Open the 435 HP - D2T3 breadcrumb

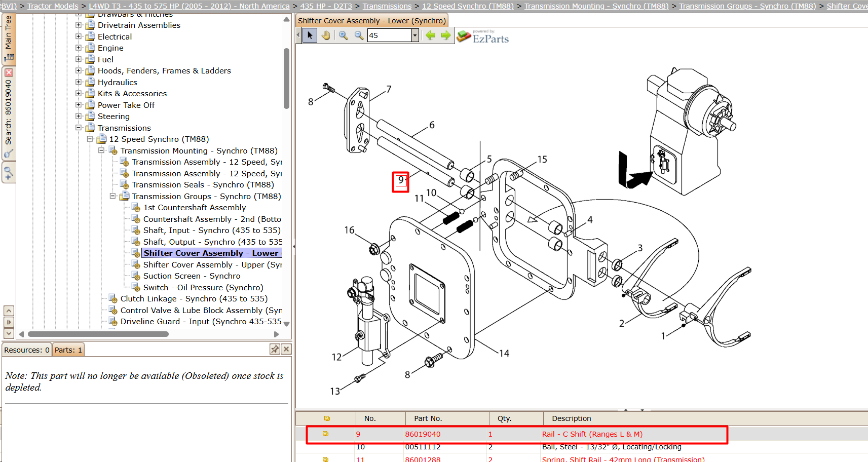(326, 6)
